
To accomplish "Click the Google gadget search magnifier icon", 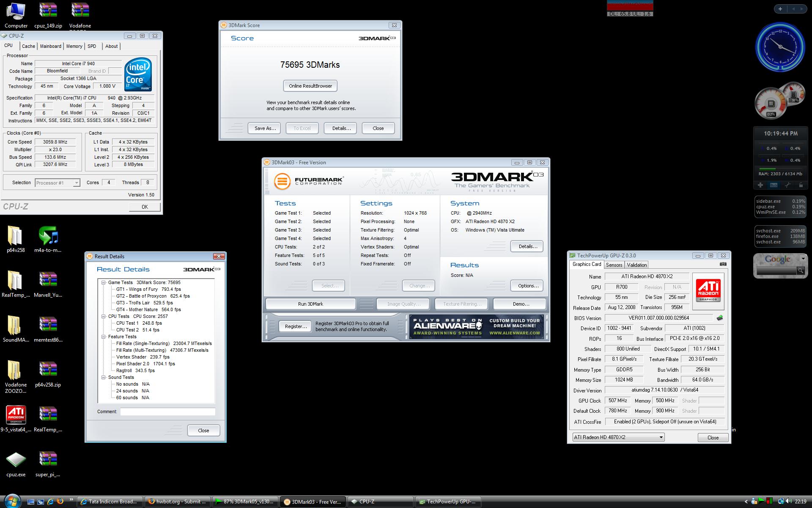I will coord(800,271).
